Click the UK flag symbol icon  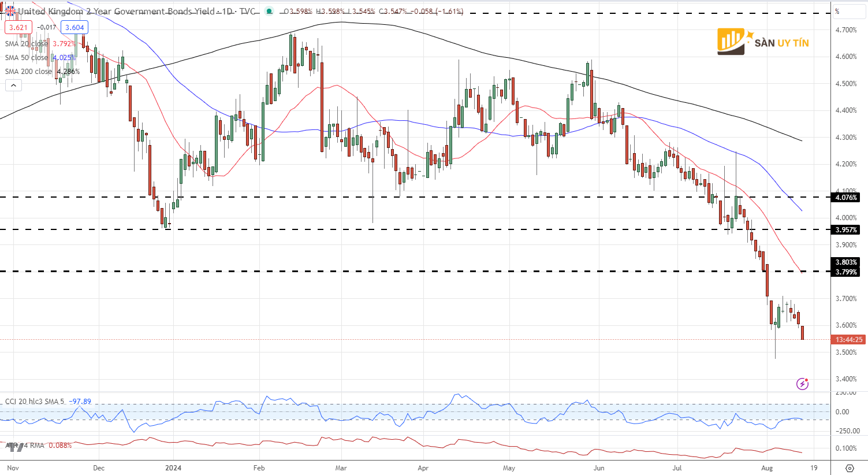click(10, 11)
